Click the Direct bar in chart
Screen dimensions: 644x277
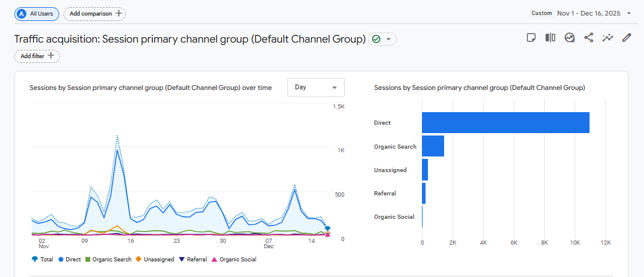[505, 123]
